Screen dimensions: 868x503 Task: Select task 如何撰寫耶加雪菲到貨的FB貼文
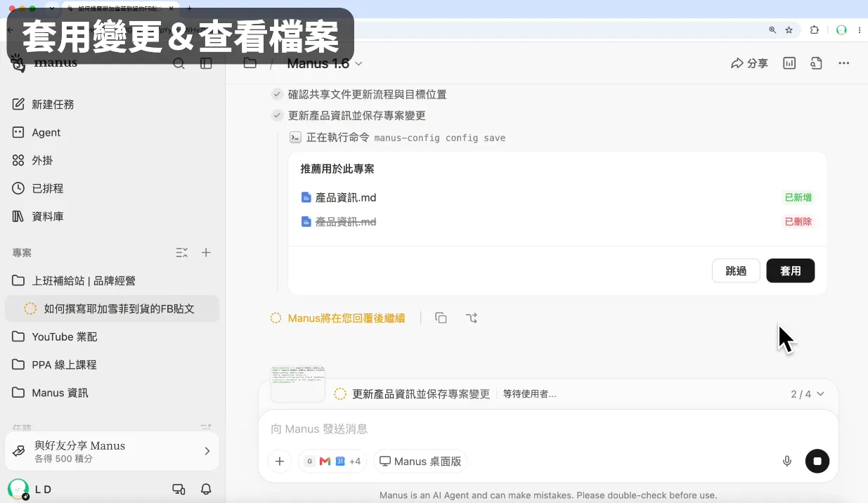click(112, 308)
